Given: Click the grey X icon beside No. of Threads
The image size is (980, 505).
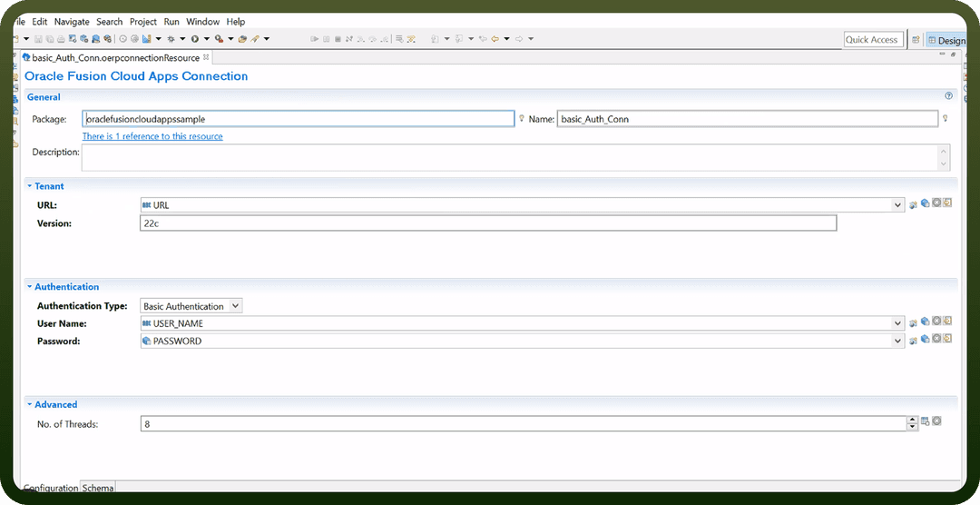Looking at the screenshot, I should pyautogui.click(x=936, y=421).
